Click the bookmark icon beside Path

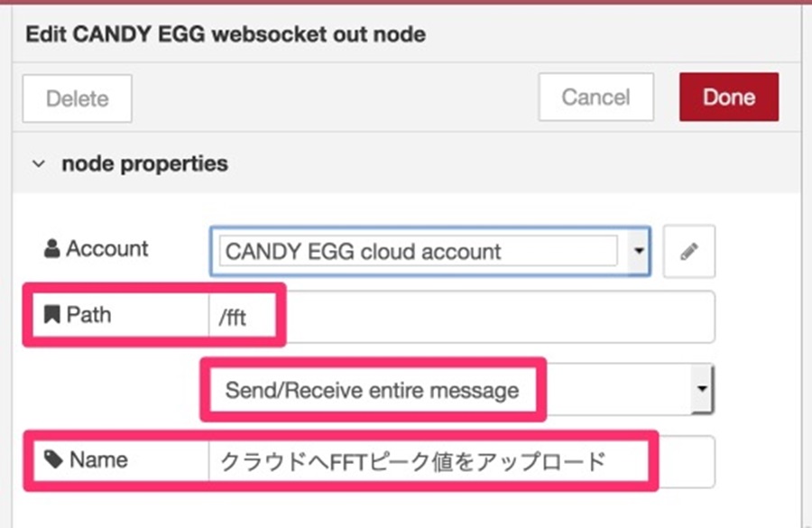pos(51,314)
